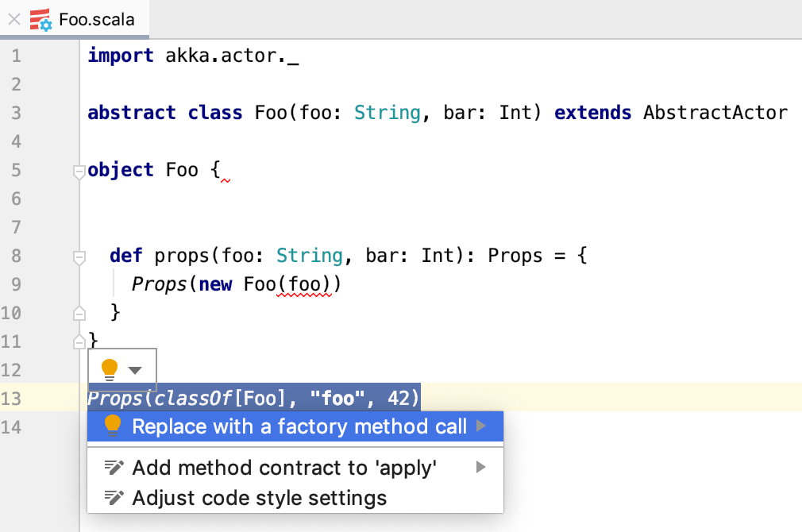Image resolution: width=802 pixels, height=532 pixels.
Task: Collapse the 'object Foo' block fold marker
Action: pos(79,171)
